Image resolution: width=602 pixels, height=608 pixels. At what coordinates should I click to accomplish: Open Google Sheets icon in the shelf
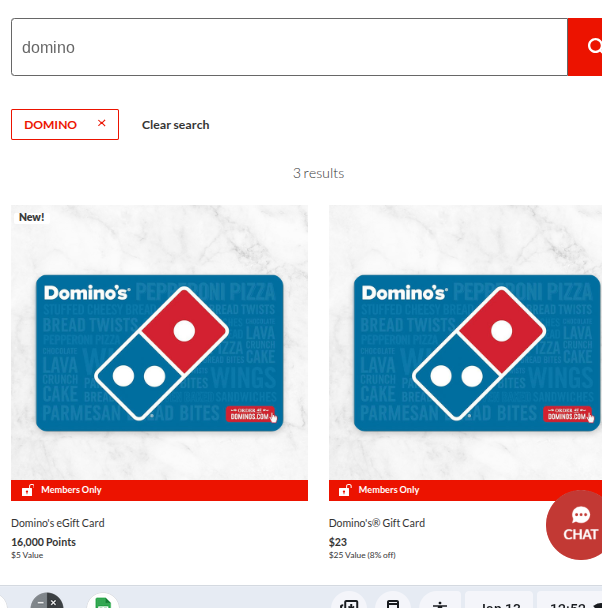pos(103,602)
